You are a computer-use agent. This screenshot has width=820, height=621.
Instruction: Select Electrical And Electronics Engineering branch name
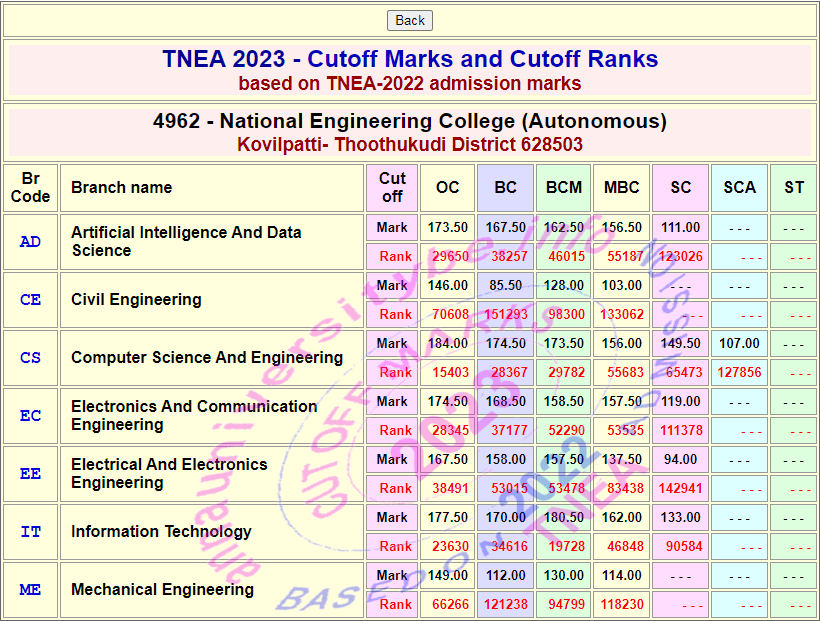(169, 474)
